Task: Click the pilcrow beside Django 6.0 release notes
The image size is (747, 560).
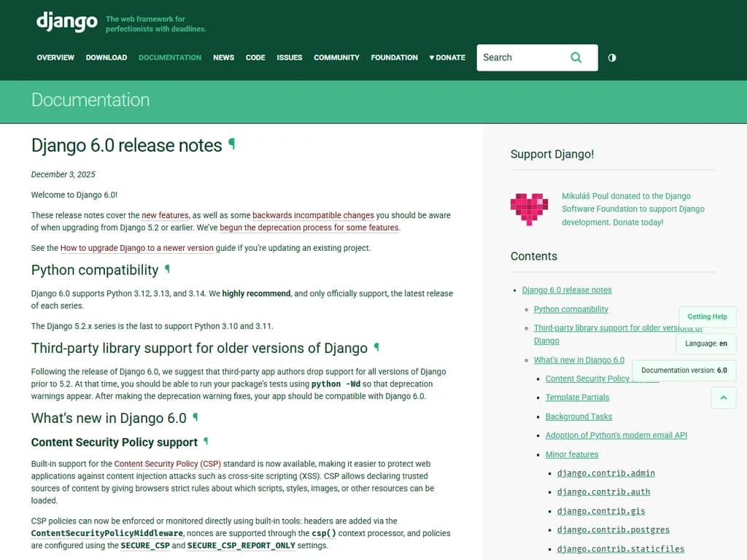Action: coord(232,144)
